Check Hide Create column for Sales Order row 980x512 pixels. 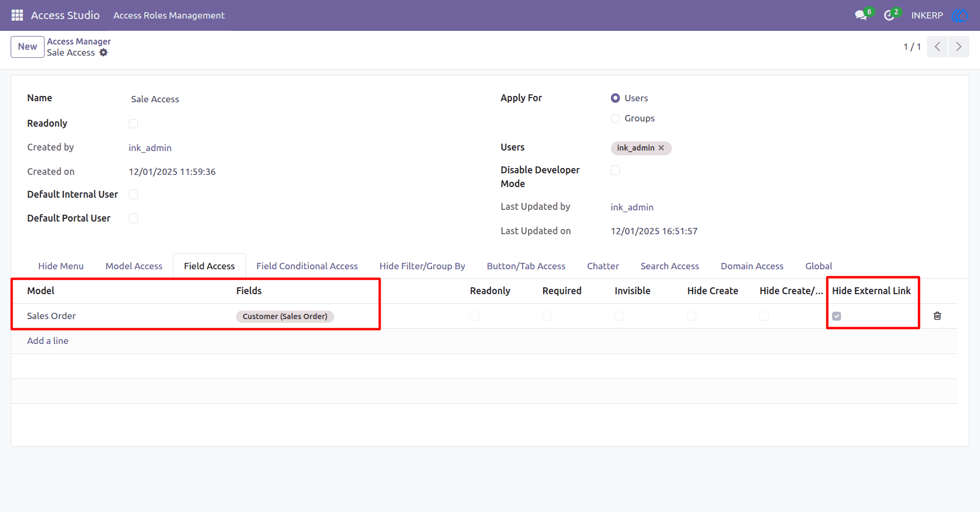pos(692,316)
